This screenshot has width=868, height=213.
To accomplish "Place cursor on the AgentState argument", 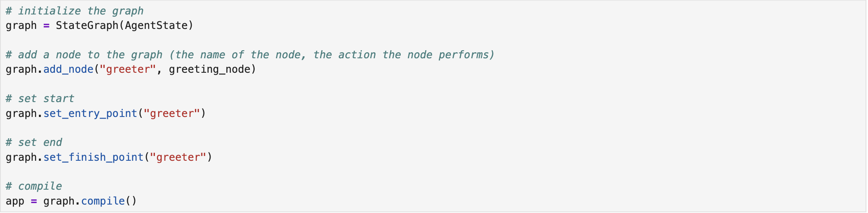I will click(x=156, y=26).
